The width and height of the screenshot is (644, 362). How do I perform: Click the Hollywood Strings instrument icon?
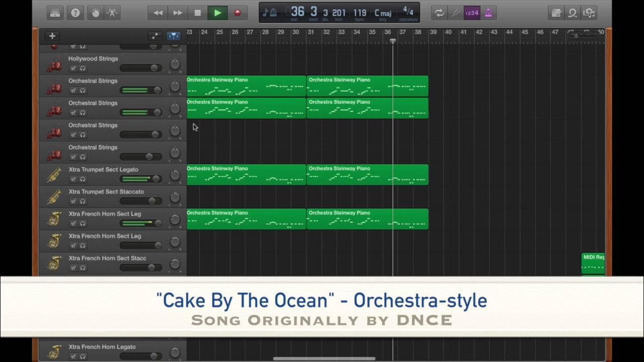54,64
